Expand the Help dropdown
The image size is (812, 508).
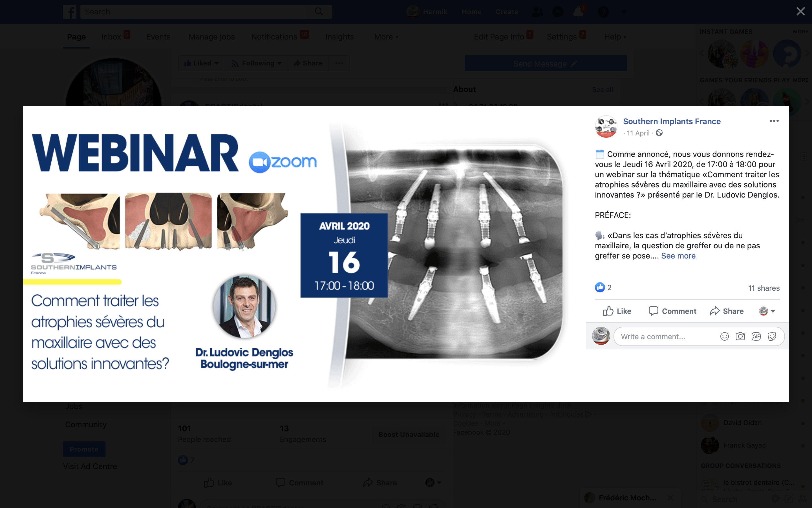[615, 37]
